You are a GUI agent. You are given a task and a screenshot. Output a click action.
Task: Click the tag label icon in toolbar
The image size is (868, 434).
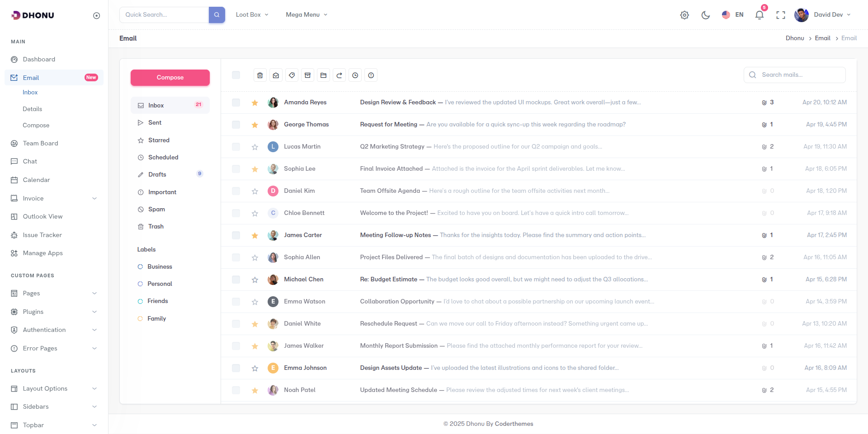292,75
